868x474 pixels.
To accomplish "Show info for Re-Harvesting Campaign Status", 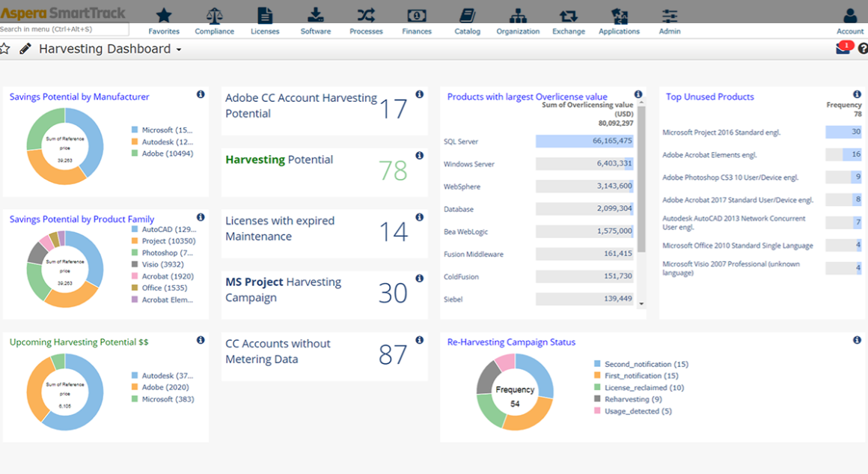I will 857,340.
